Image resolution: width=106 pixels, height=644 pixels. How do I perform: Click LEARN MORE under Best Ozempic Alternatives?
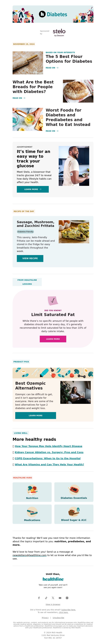(36, 415)
